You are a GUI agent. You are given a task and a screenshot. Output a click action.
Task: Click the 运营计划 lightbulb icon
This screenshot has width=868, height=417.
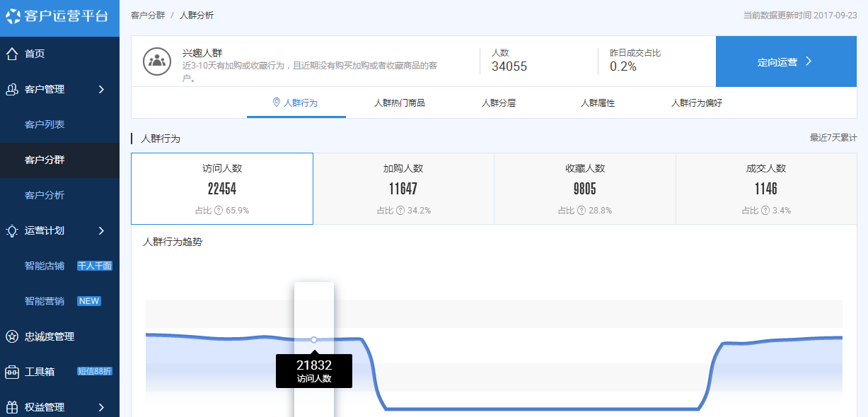(x=12, y=230)
